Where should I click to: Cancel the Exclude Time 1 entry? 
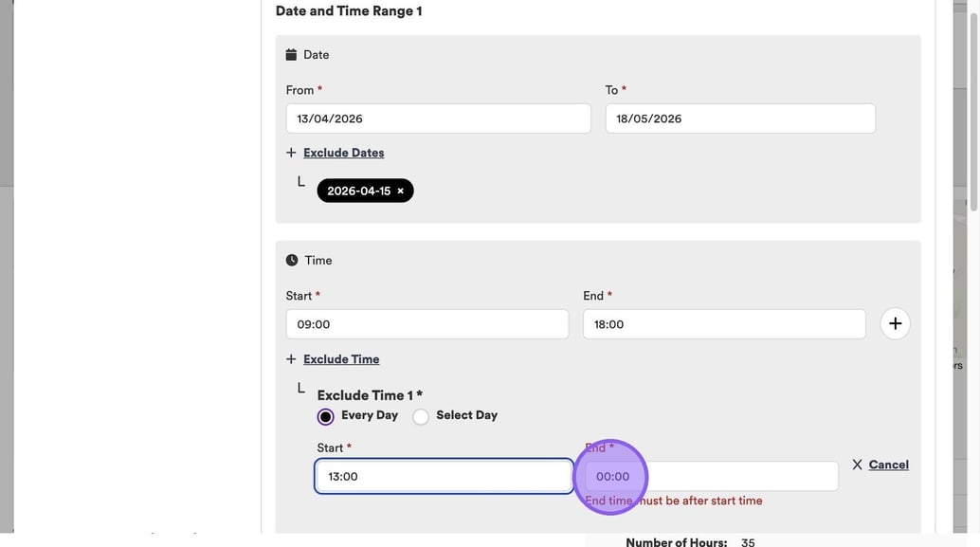888,465
